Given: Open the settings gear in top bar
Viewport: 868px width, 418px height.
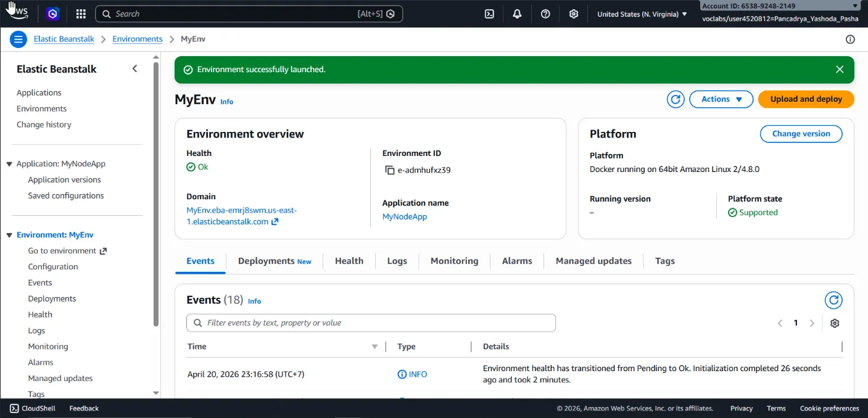Looking at the screenshot, I should coord(574,14).
